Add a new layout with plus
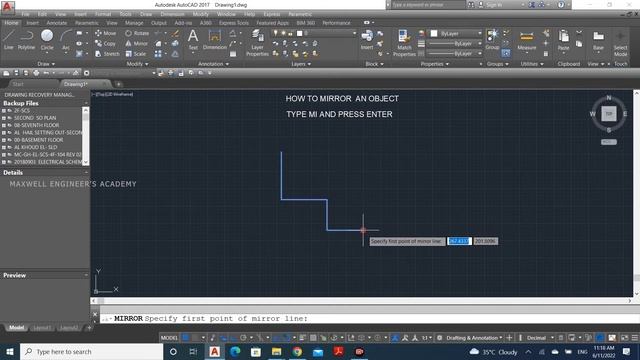Image resolution: width=640 pixels, height=360 pixels. (x=89, y=328)
